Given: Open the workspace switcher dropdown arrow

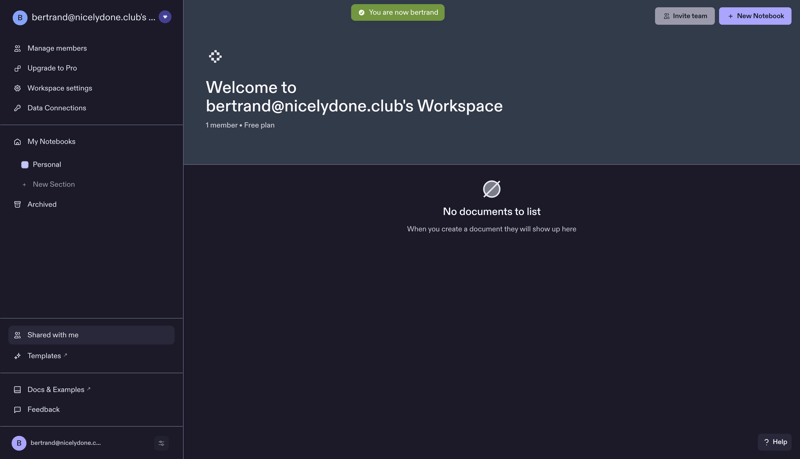Looking at the screenshot, I should (165, 17).
